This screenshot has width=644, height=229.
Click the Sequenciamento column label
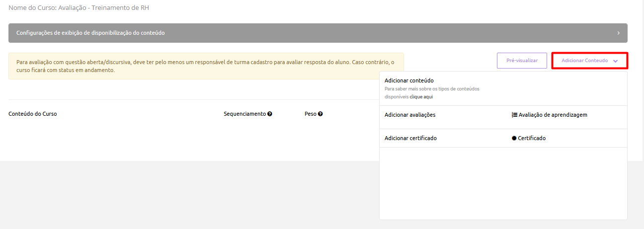pos(244,114)
